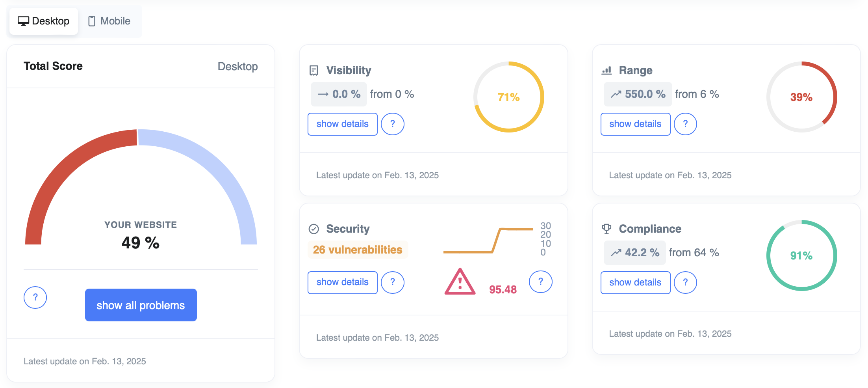Viewport: 868px width, 388px height.
Task: Click the 95.48 security value
Action: coord(503,290)
